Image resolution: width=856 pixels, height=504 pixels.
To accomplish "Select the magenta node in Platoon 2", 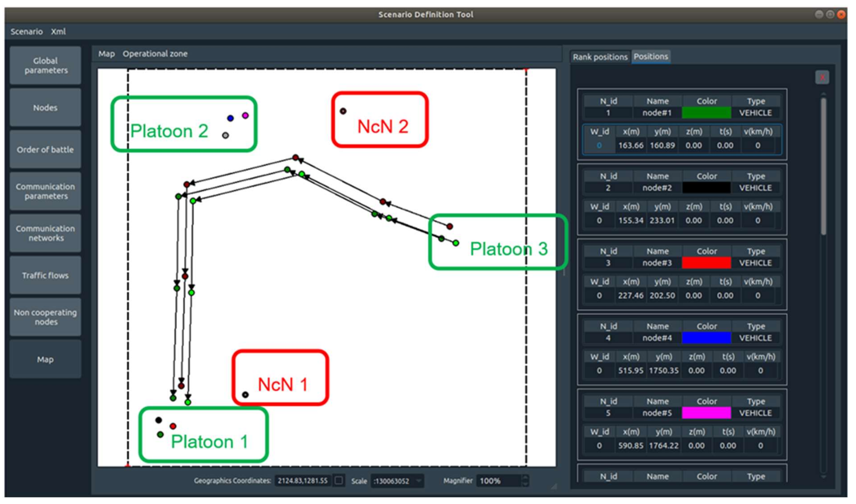I will 245,115.
